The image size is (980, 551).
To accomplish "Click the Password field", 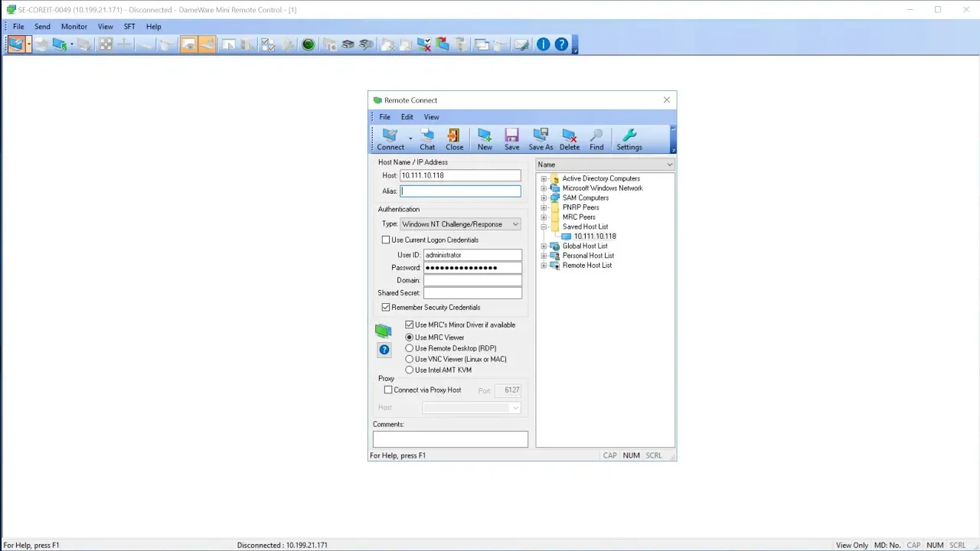I will [472, 268].
